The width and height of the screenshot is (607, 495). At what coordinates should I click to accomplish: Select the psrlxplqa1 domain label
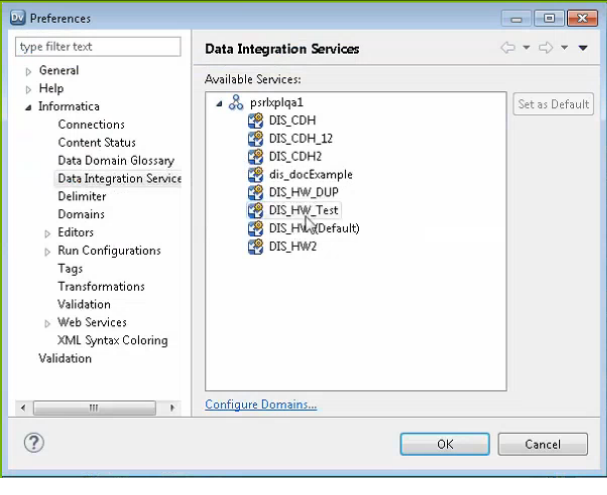[x=276, y=103]
